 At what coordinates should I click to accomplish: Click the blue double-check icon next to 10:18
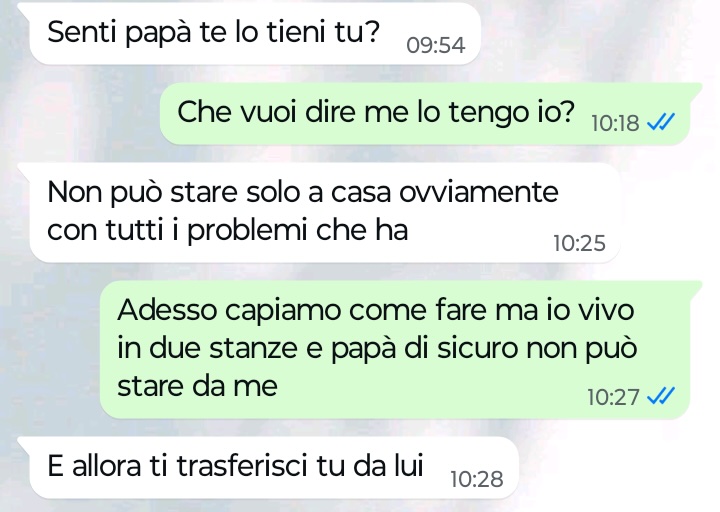coord(661,122)
